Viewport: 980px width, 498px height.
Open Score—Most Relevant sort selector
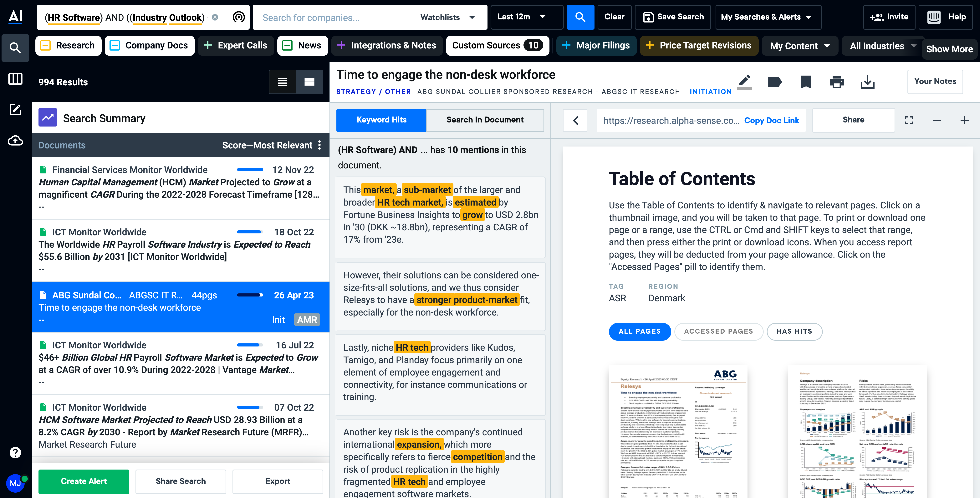coord(268,145)
